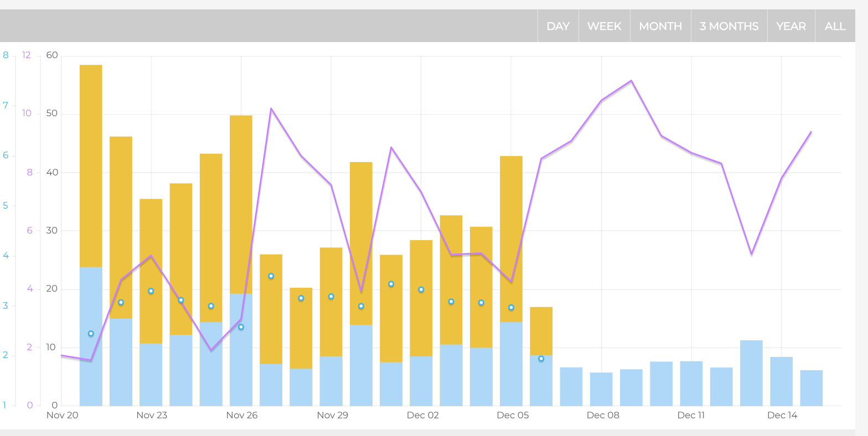Select the WEEK time range

604,26
